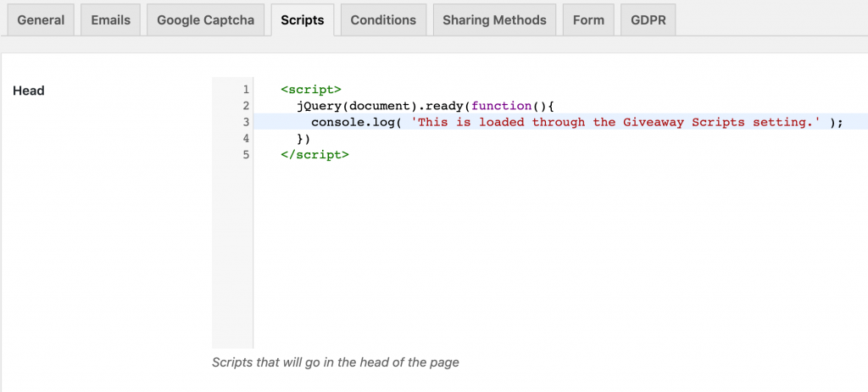Click line number 1 in the gutter
The image size is (868, 392).
point(245,90)
